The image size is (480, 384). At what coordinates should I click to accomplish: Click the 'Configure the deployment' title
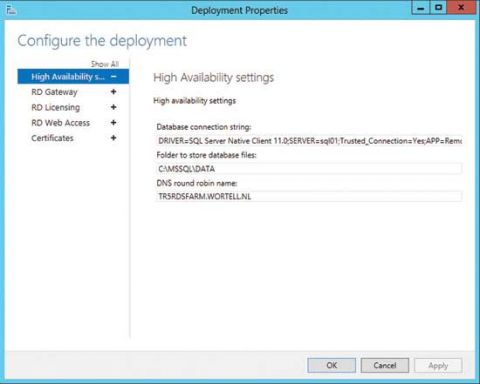tap(102, 41)
